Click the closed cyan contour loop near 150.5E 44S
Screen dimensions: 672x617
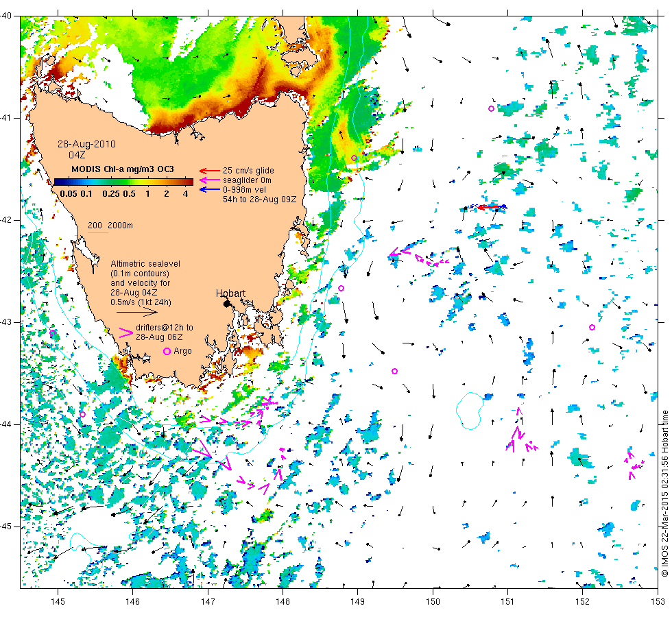point(470,411)
